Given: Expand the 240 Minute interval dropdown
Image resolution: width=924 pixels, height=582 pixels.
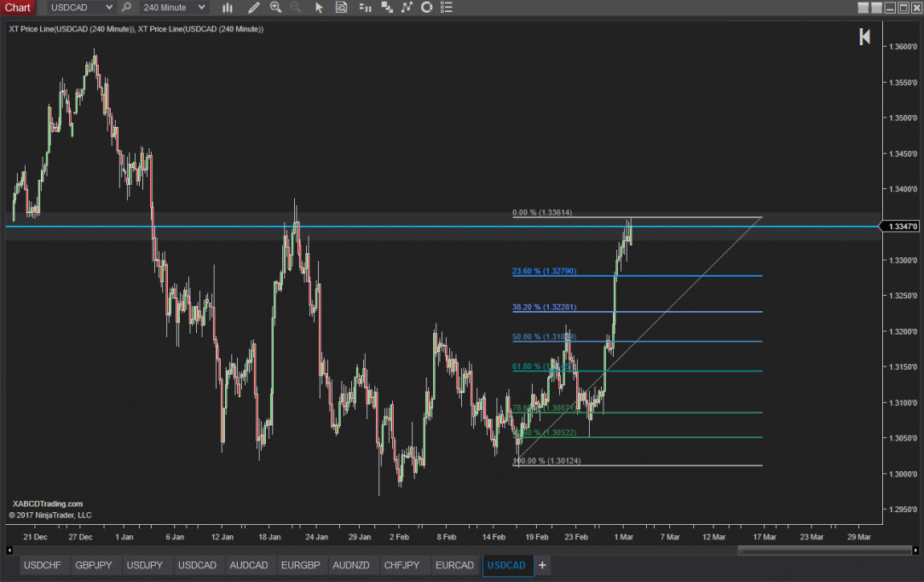Looking at the screenshot, I should click(173, 8).
